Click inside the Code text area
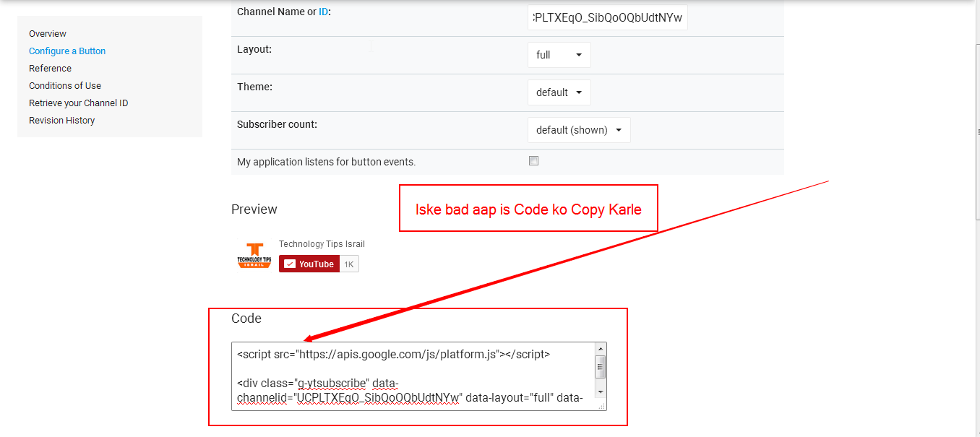 pos(413,376)
